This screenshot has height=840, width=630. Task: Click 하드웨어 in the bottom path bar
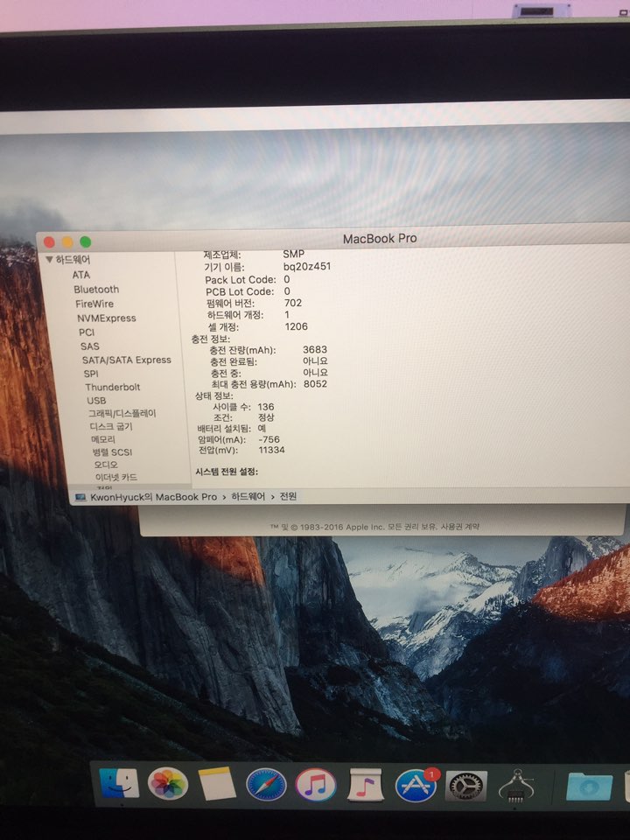tap(248, 496)
